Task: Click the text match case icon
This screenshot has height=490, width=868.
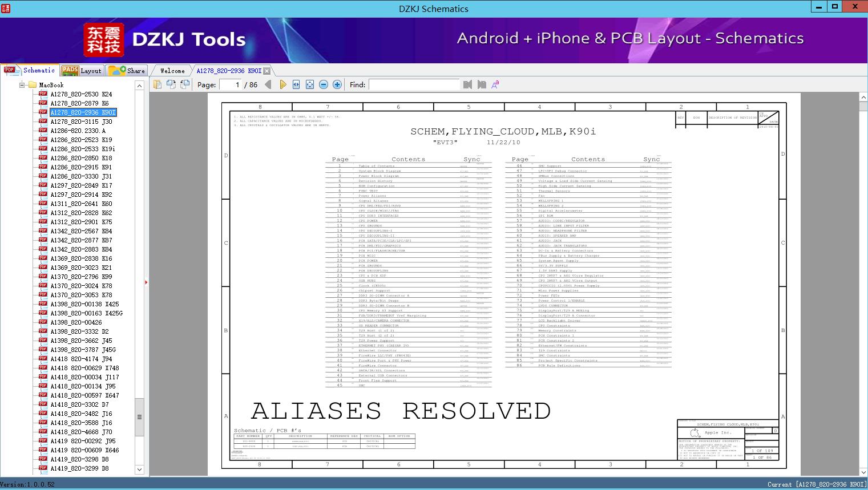Action: [495, 84]
